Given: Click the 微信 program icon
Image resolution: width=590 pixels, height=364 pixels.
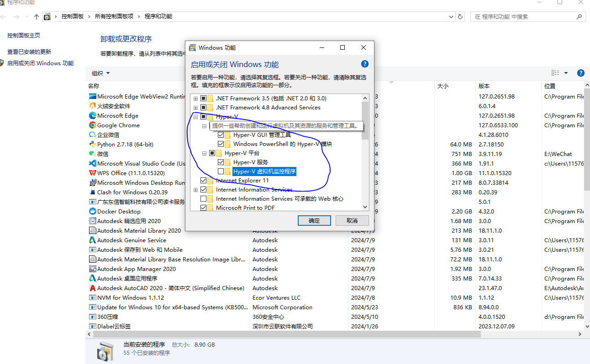Looking at the screenshot, I should tap(93, 154).
